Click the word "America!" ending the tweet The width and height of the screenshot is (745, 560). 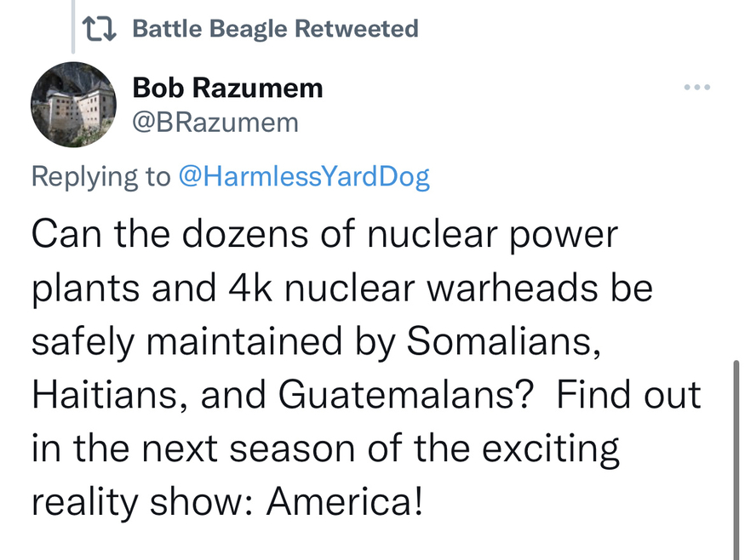click(345, 502)
